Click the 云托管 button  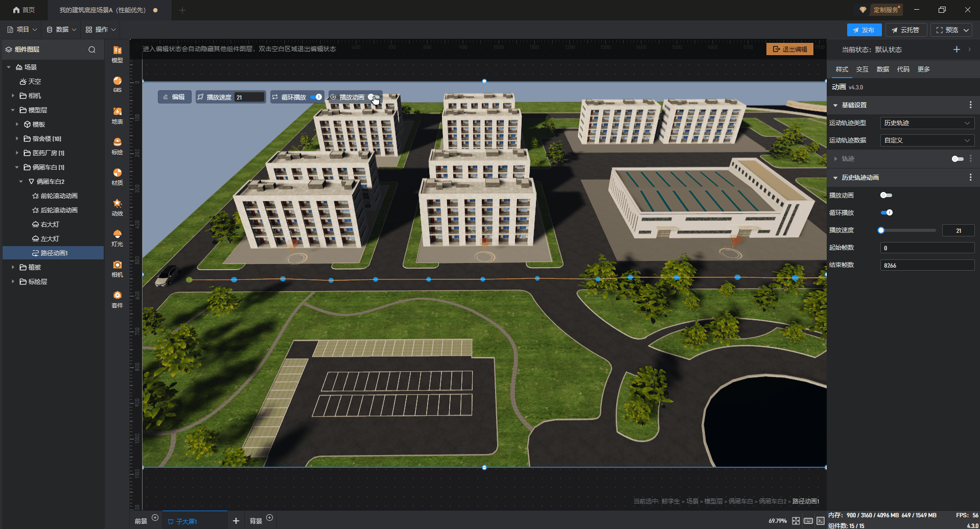(906, 30)
